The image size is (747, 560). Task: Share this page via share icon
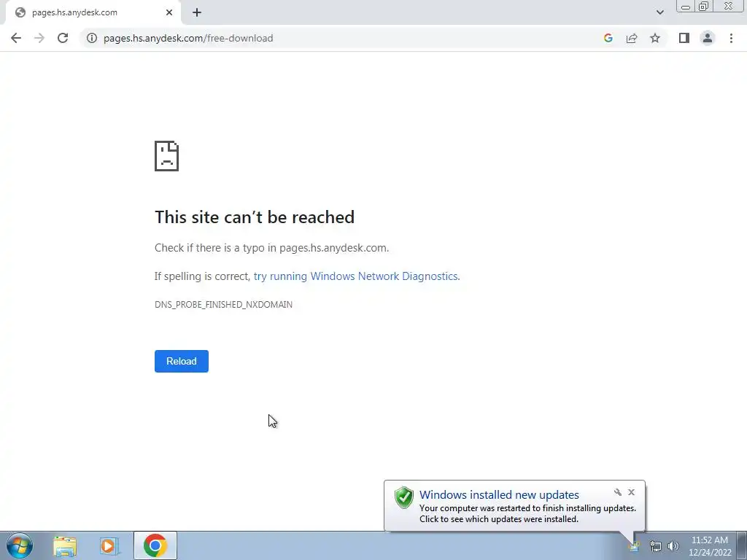632,38
